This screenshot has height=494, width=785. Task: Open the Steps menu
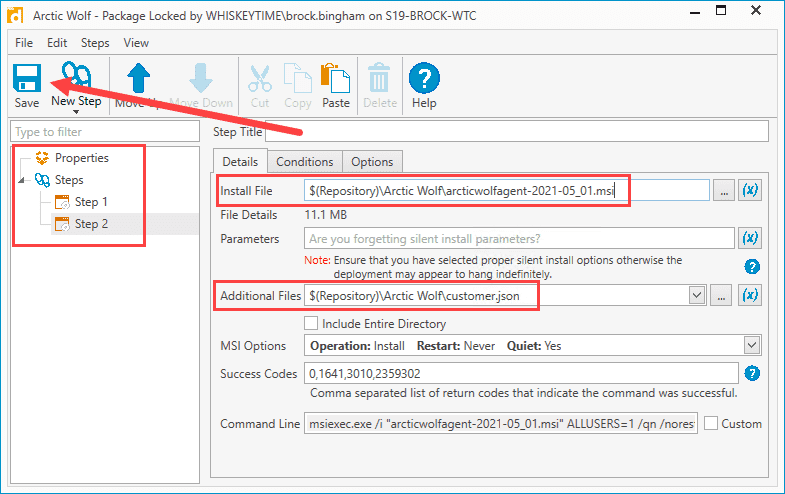coord(95,43)
